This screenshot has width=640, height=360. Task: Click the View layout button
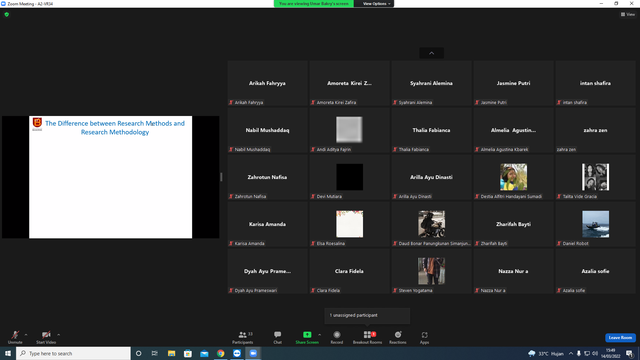[628, 14]
